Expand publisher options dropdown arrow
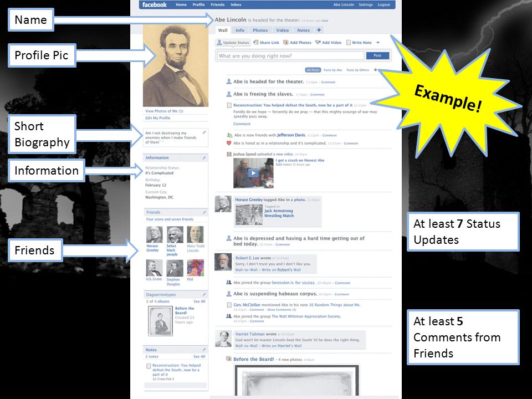The width and height of the screenshot is (532, 399). click(378, 43)
